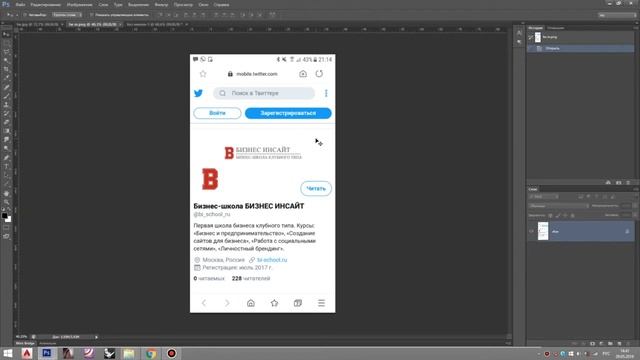Toggle lock position in Layers panel

point(565,215)
